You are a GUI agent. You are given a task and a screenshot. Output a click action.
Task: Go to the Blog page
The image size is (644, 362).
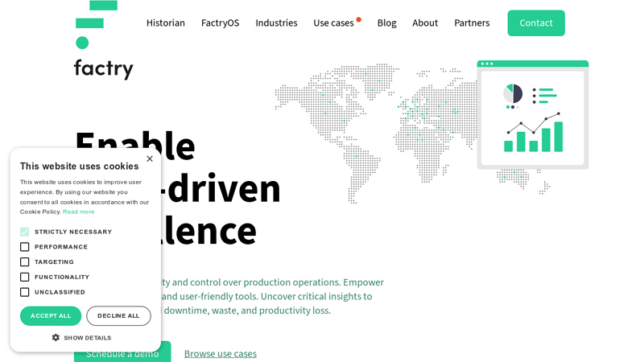pos(387,23)
